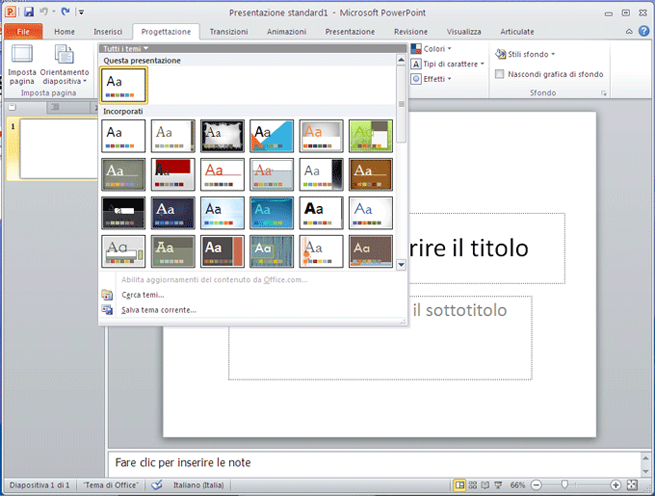Open the Presentazione ribbon tab

coord(350,32)
